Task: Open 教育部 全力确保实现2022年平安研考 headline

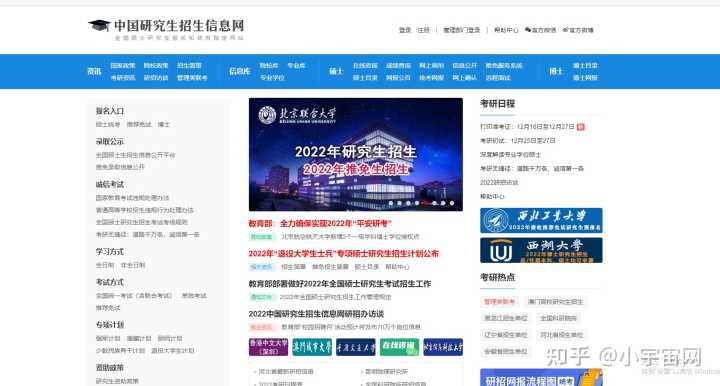Action: point(320,224)
